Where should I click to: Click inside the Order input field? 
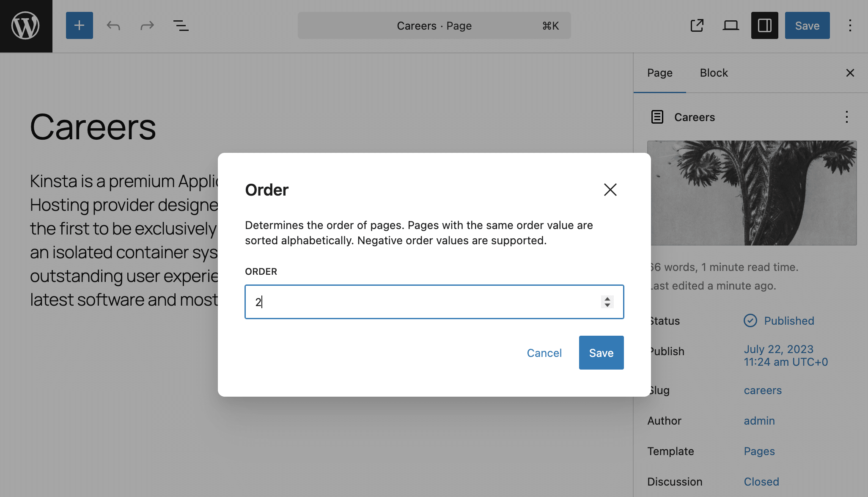tap(423, 302)
